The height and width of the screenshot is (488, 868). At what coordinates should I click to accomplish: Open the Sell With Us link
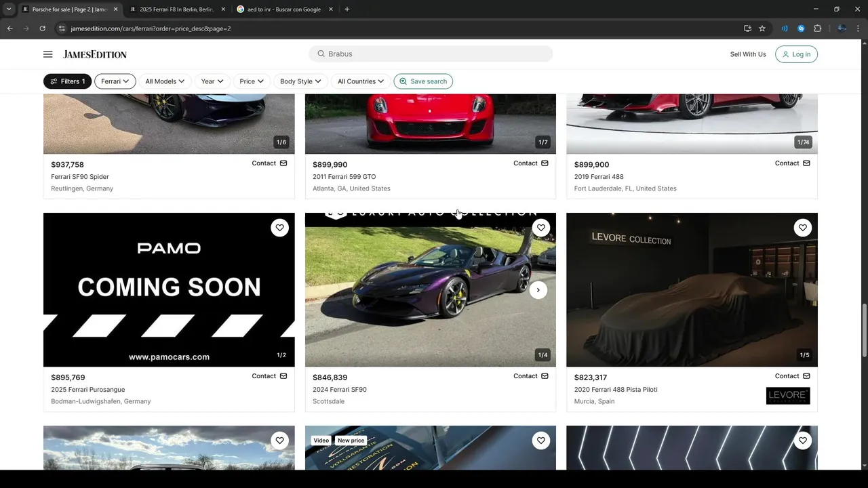tap(748, 54)
